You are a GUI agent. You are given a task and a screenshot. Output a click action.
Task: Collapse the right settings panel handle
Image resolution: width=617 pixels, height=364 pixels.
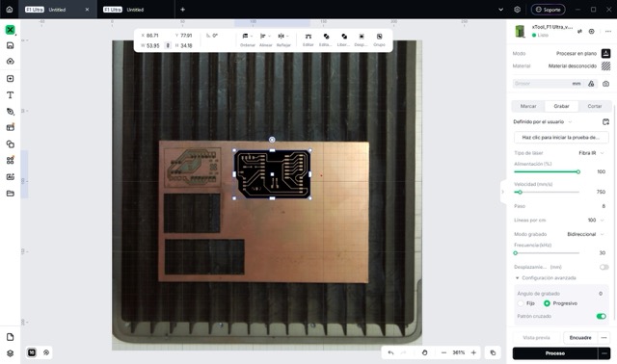(502, 192)
